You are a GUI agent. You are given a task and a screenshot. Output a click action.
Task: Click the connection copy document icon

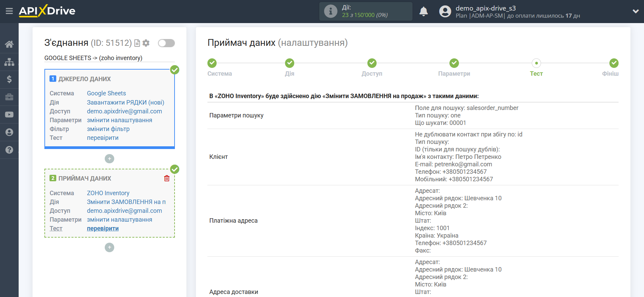click(x=137, y=43)
